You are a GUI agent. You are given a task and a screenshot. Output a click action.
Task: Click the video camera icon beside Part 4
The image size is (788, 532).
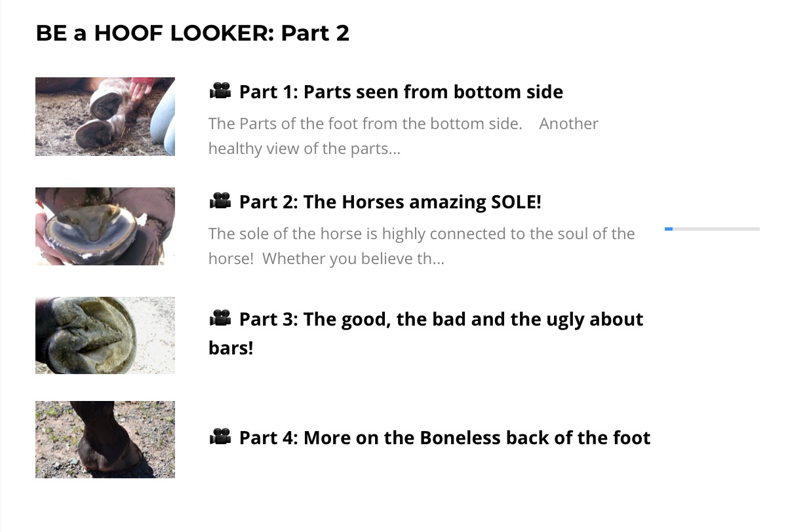[220, 436]
